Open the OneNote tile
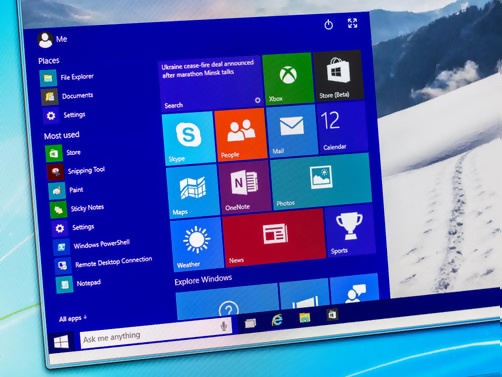This screenshot has height=377, width=502. point(245,187)
